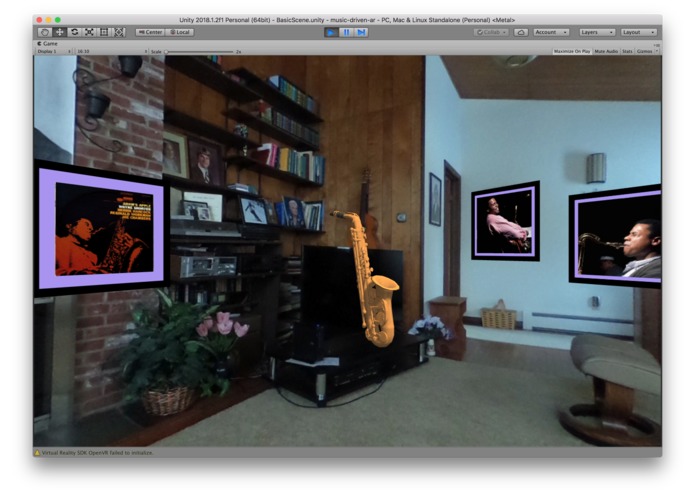Toggle Gizmos display
Image resolution: width=695 pixels, height=494 pixels.
pos(644,51)
